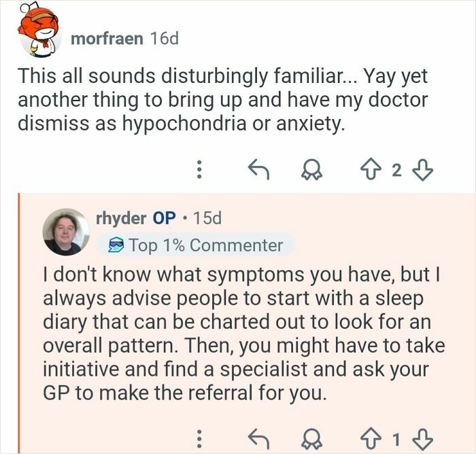Click reply arrow on morfraen's comment
The width and height of the screenshot is (476, 454).
pos(258,169)
